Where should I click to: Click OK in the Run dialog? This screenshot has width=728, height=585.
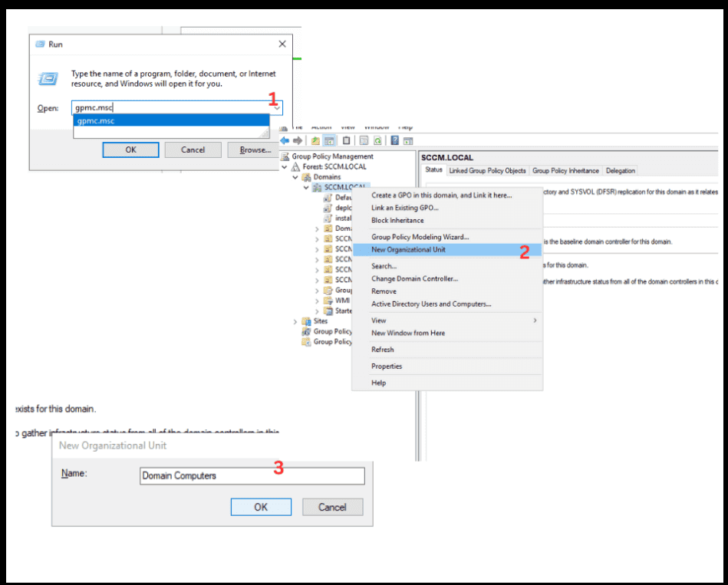point(130,150)
